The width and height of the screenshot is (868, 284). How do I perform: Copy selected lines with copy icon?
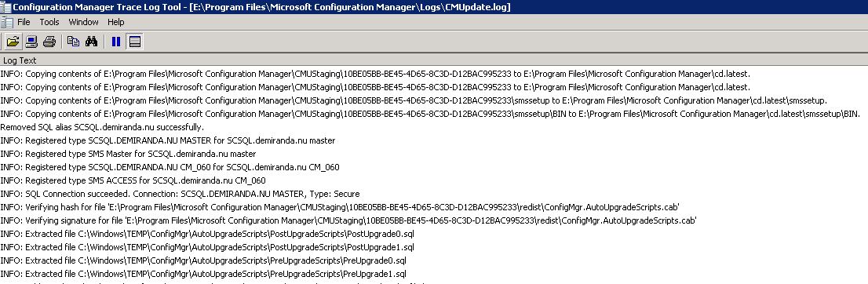(73, 42)
